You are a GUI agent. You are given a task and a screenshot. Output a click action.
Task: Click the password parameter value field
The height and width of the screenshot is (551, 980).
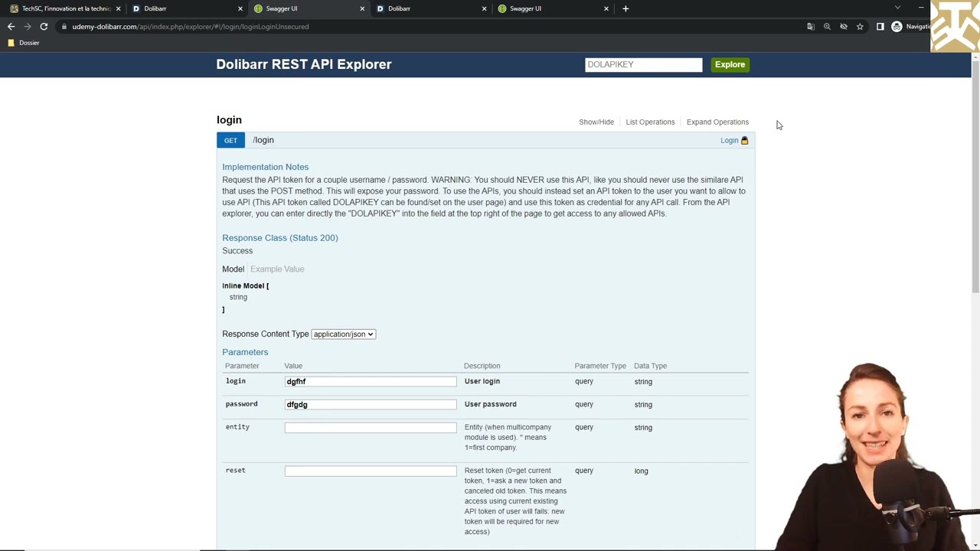point(371,404)
